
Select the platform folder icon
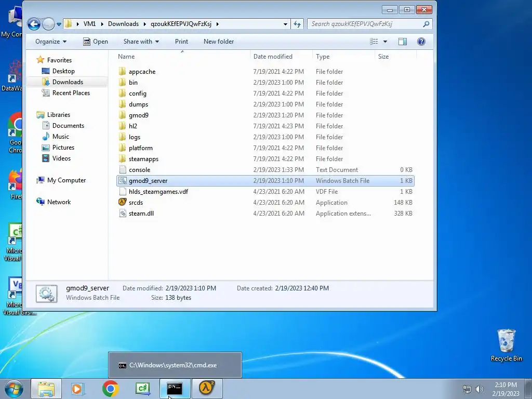point(123,148)
